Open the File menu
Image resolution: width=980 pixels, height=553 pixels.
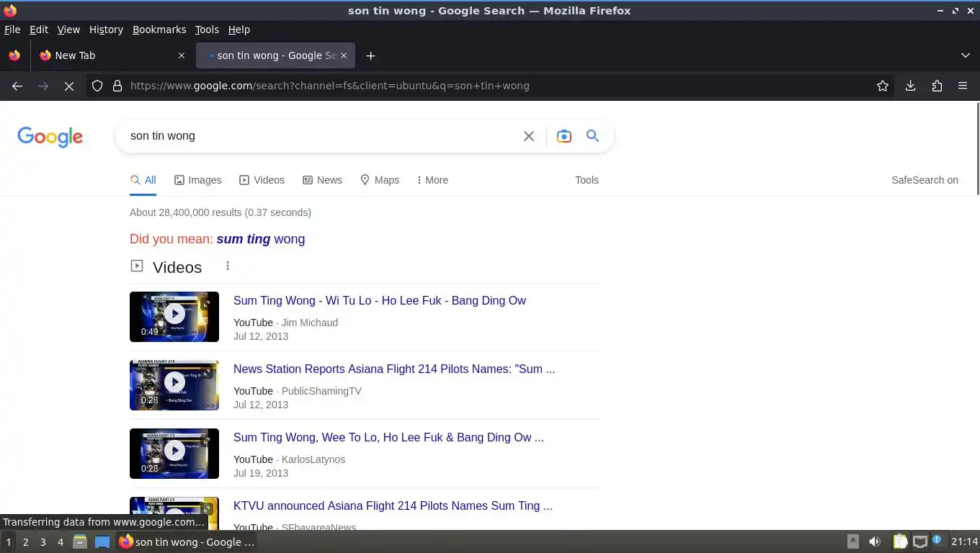(12, 30)
